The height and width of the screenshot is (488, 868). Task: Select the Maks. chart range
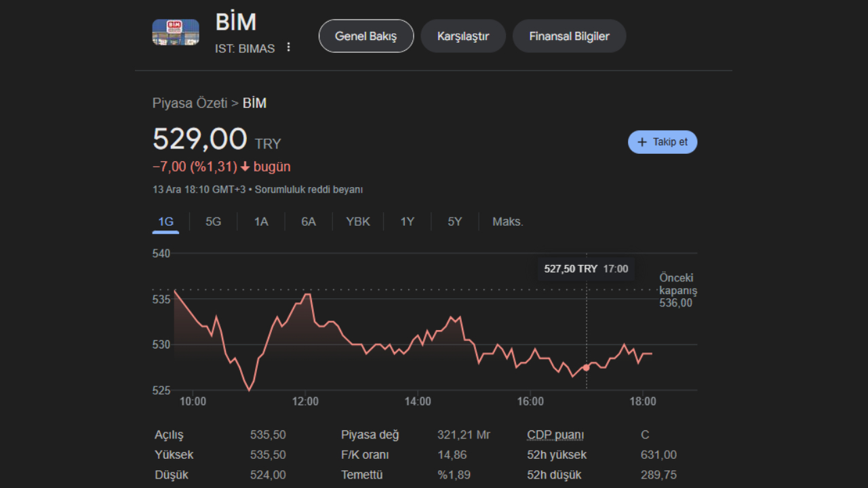(x=508, y=222)
